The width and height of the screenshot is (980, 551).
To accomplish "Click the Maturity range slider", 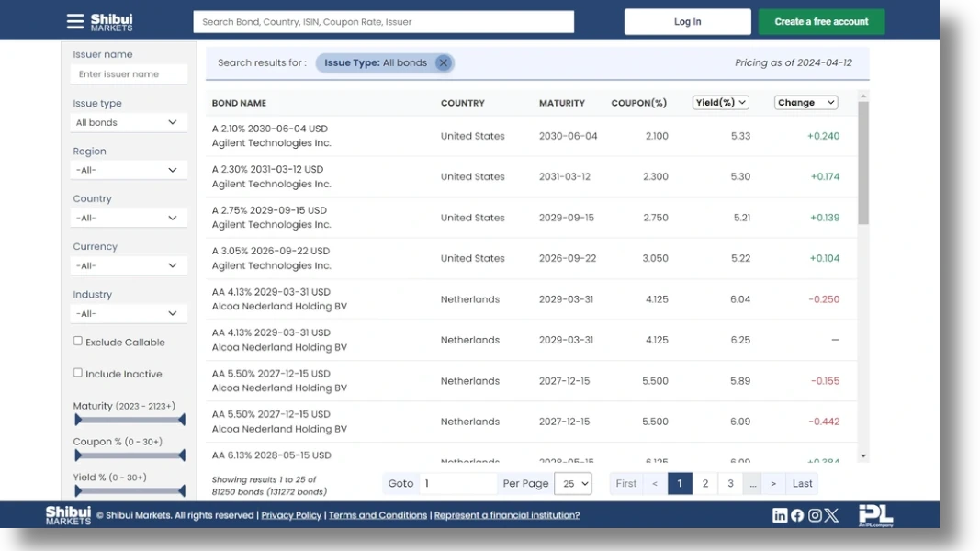I will (x=130, y=420).
